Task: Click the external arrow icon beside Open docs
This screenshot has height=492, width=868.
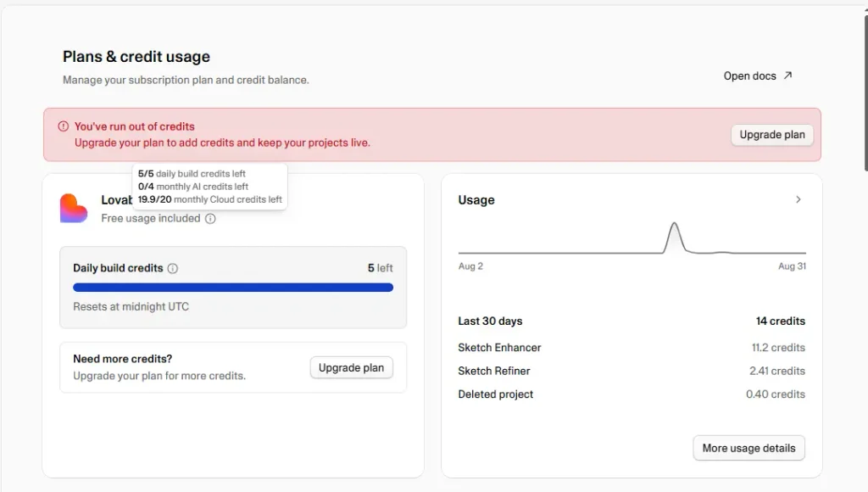Action: 787,75
